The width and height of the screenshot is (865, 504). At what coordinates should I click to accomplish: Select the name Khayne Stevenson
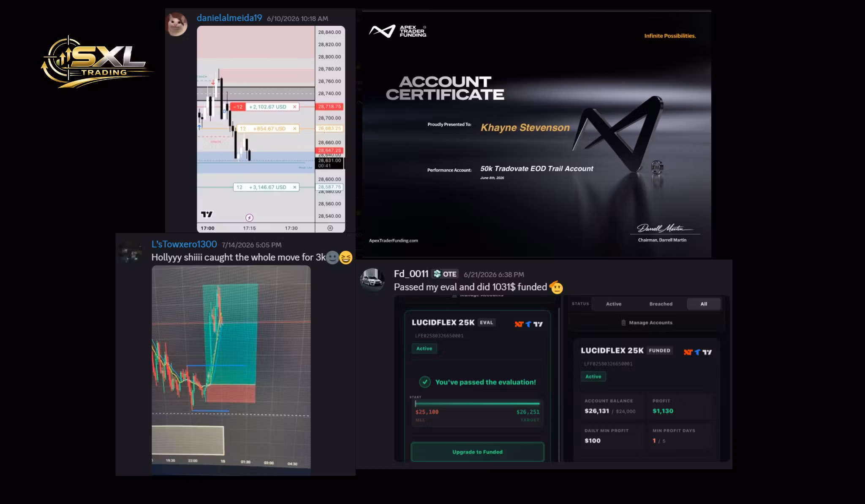525,127
